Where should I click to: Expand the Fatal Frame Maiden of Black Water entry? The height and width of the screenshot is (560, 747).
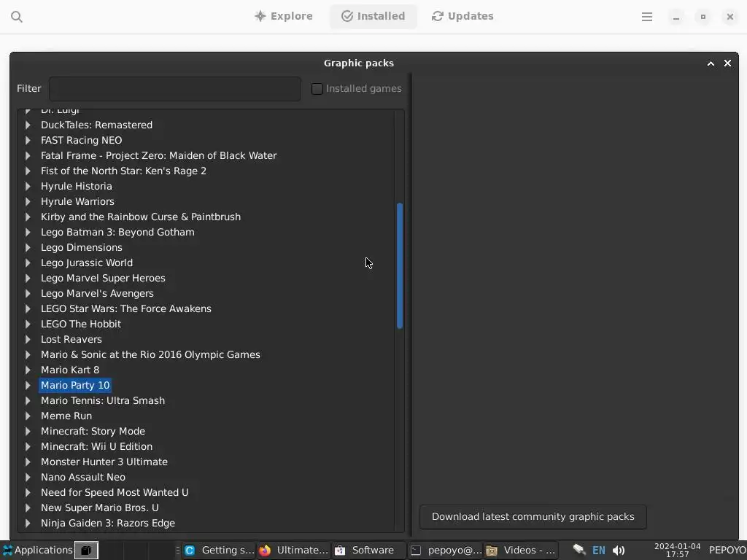click(x=28, y=155)
